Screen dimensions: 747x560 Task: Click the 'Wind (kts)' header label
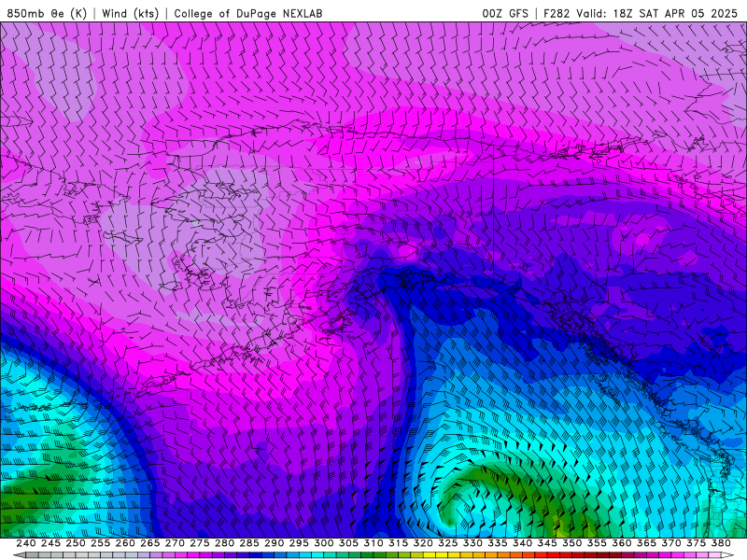[130, 13]
